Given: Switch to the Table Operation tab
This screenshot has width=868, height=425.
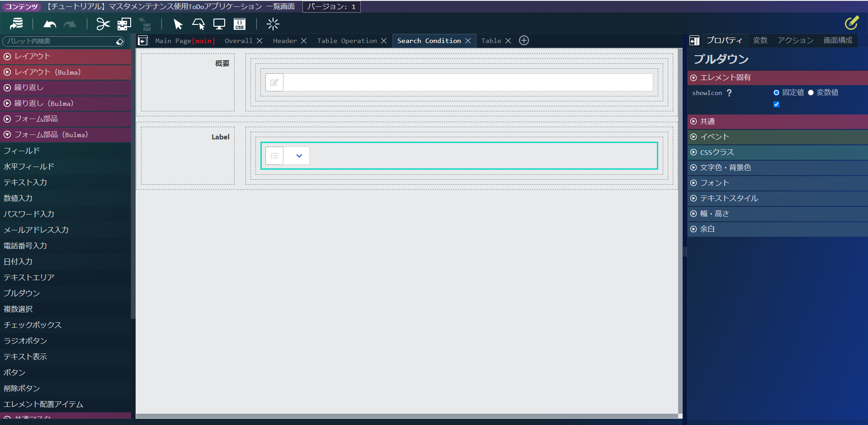Looking at the screenshot, I should click(347, 41).
